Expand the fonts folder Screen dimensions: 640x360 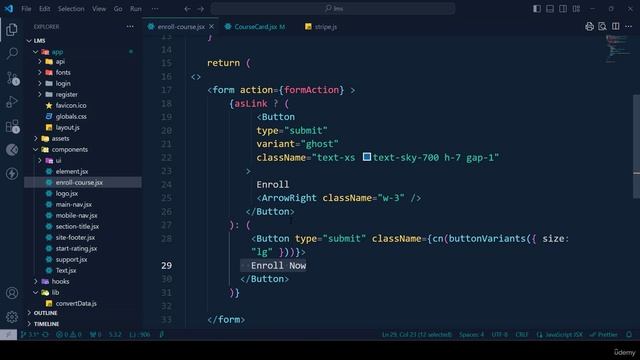click(40, 72)
